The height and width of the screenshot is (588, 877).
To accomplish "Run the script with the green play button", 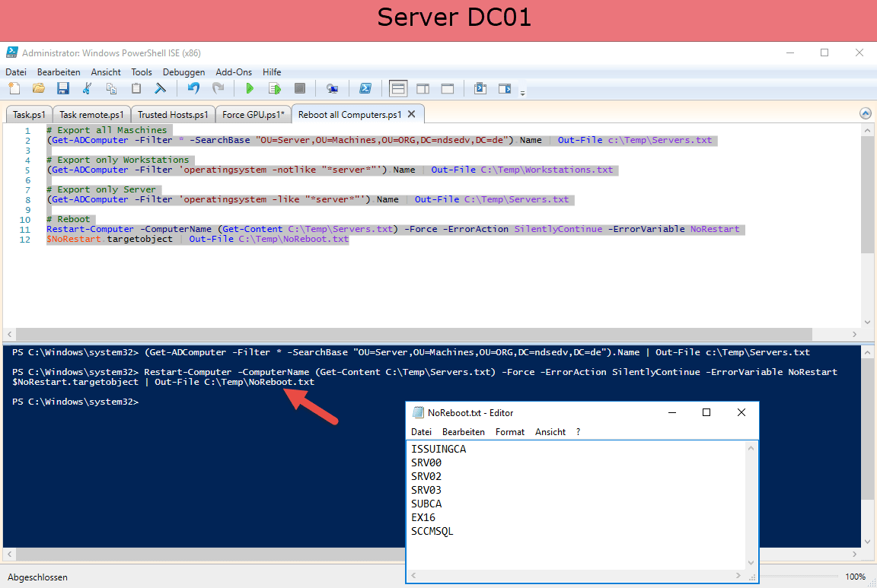I will (x=249, y=88).
